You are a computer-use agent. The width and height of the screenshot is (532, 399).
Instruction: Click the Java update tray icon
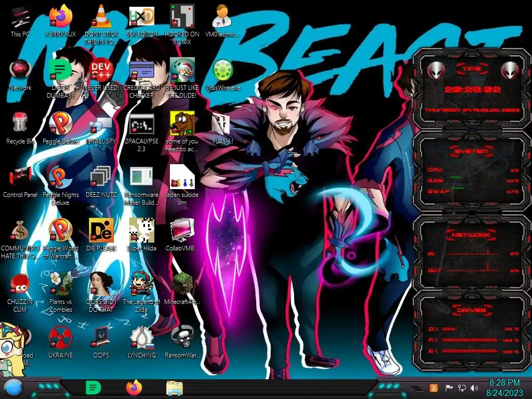(x=433, y=388)
